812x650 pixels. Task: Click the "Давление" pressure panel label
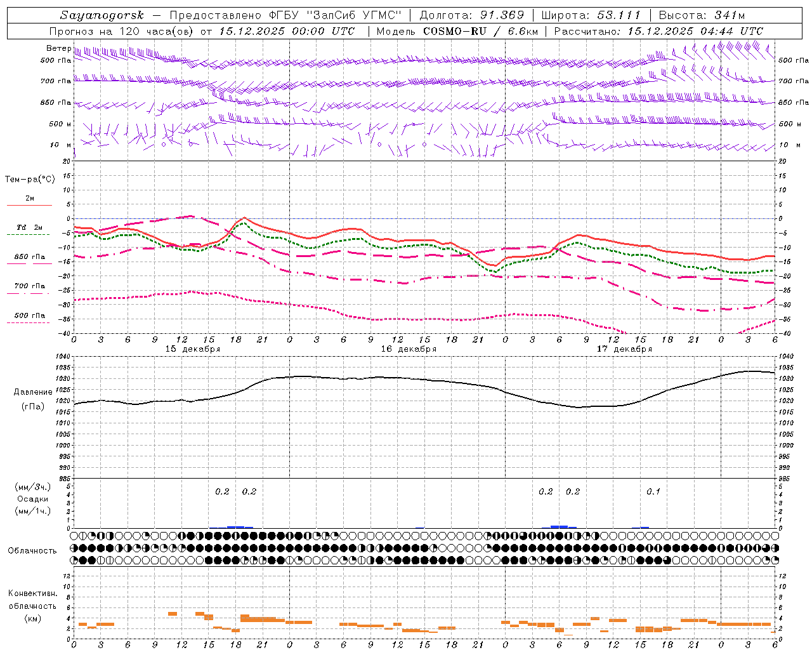tap(33, 392)
